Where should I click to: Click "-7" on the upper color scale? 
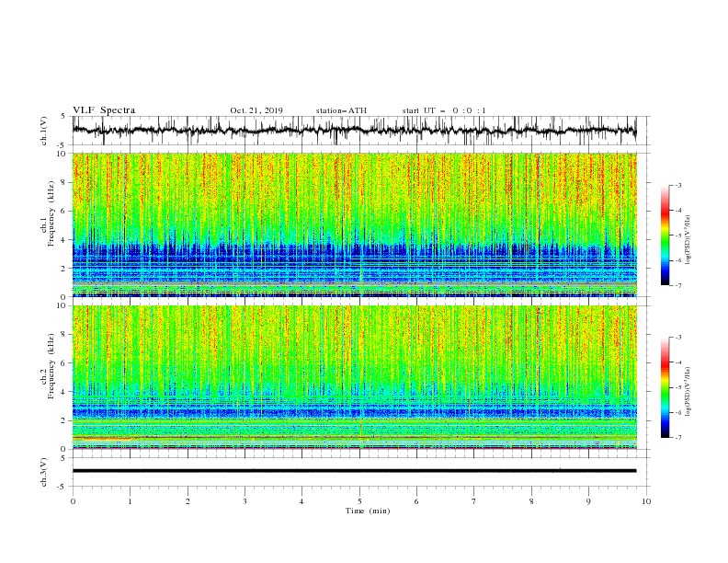[677, 285]
